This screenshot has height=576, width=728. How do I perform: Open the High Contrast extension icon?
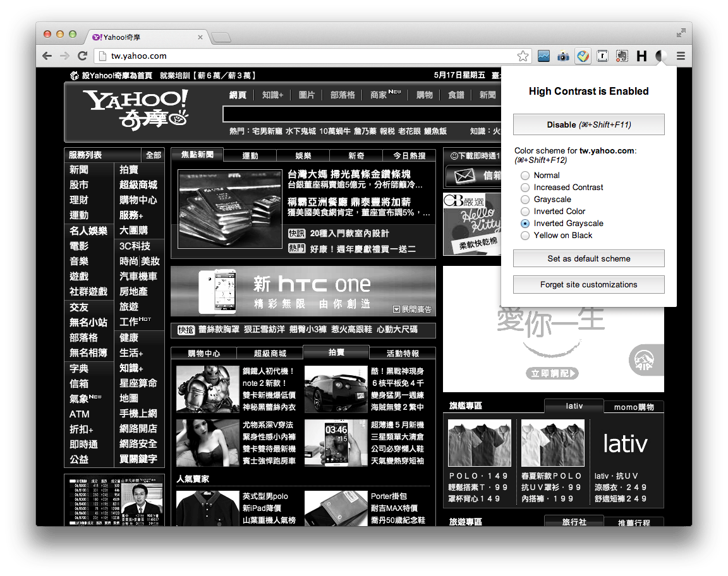coord(661,56)
